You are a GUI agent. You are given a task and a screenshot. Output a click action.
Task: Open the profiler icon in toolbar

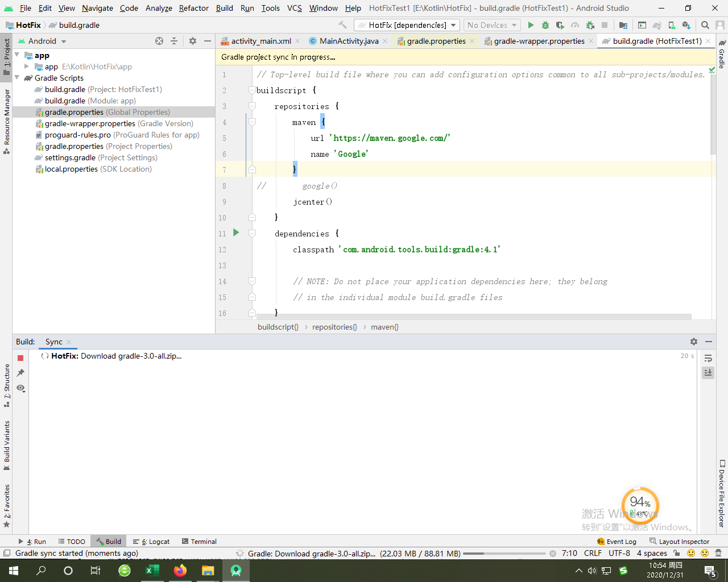point(575,25)
